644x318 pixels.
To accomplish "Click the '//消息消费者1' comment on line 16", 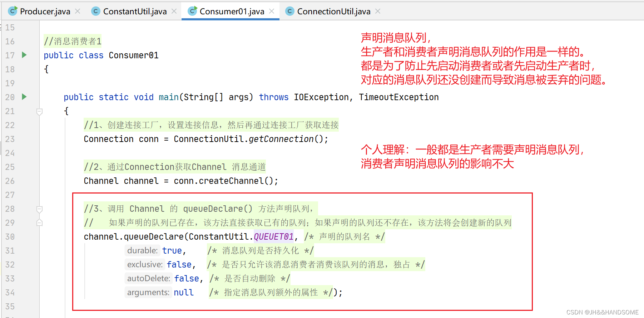I will [x=73, y=41].
